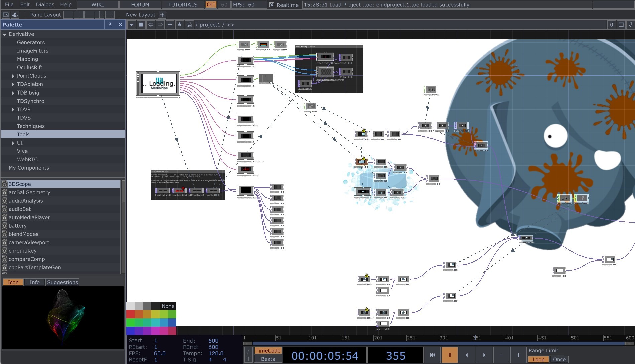Switch to the Icon tab

(13, 282)
